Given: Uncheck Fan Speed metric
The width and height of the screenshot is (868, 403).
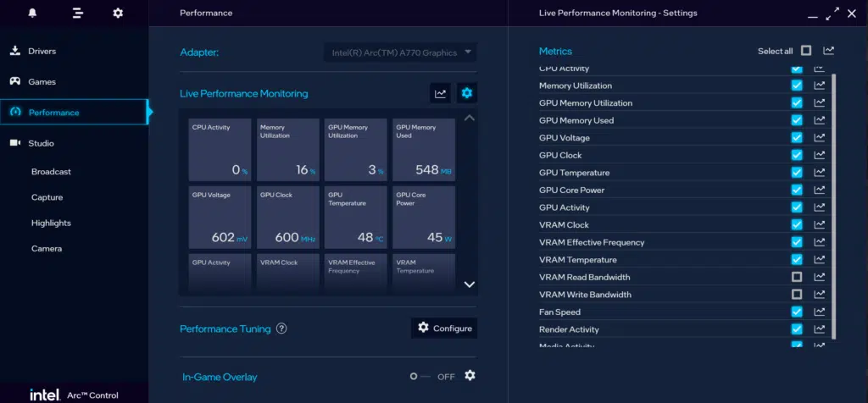Looking at the screenshot, I should pos(797,312).
